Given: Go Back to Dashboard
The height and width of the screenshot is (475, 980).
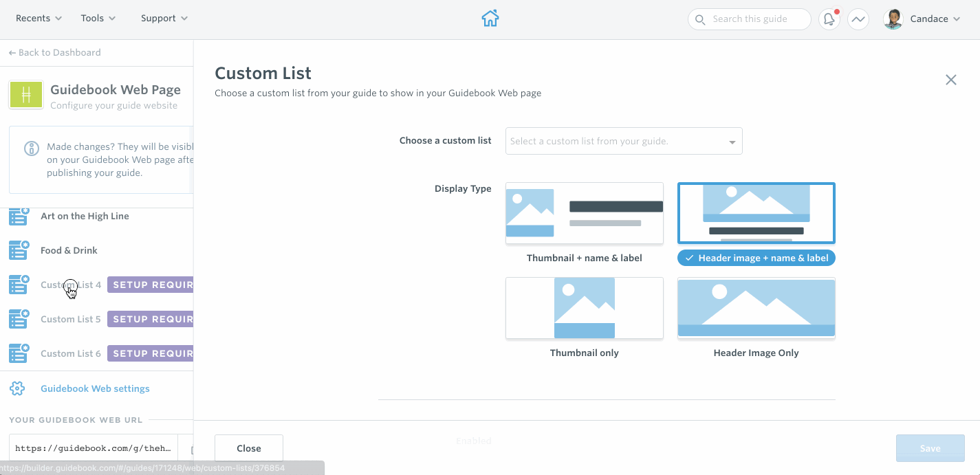Looking at the screenshot, I should click(56, 52).
